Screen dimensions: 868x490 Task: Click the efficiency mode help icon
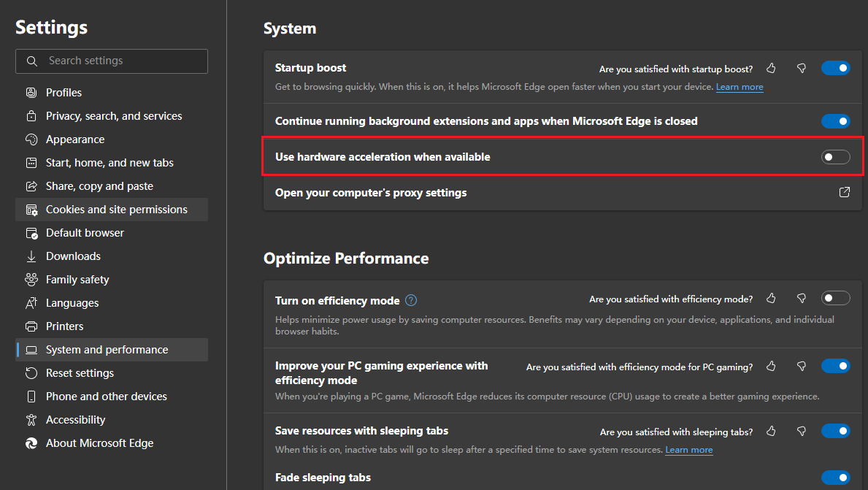[411, 300]
